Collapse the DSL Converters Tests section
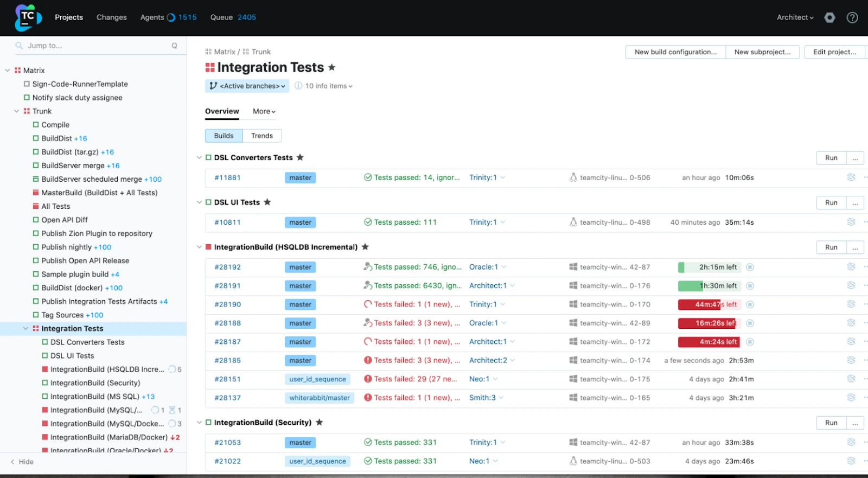The width and height of the screenshot is (868, 478). 199,158
